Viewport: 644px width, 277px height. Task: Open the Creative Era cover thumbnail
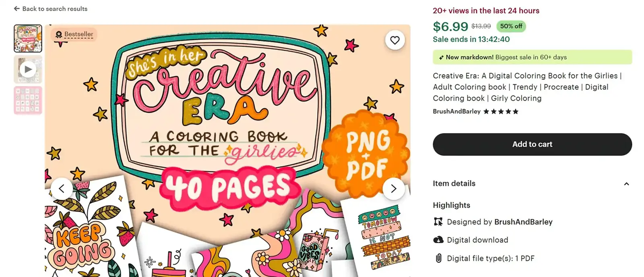click(28, 38)
